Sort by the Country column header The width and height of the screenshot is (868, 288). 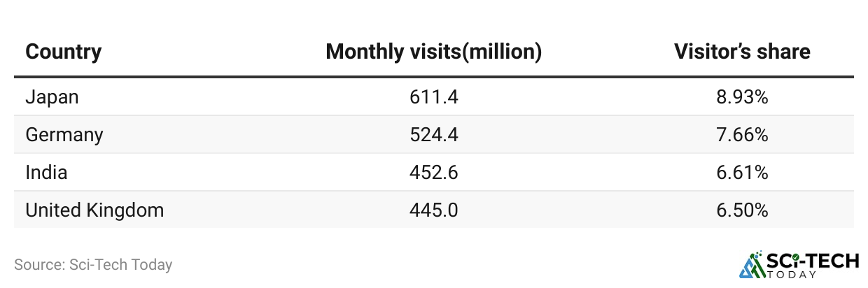pos(63,52)
